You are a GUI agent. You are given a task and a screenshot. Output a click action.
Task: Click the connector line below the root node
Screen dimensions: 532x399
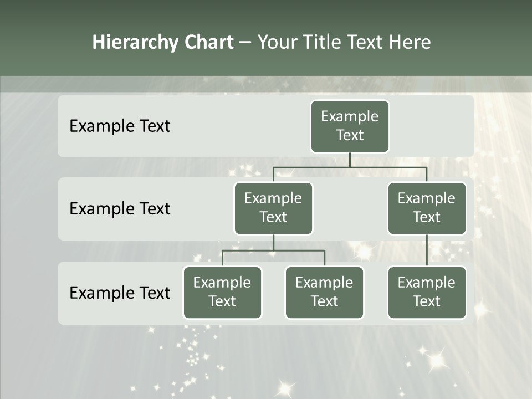tap(349, 162)
